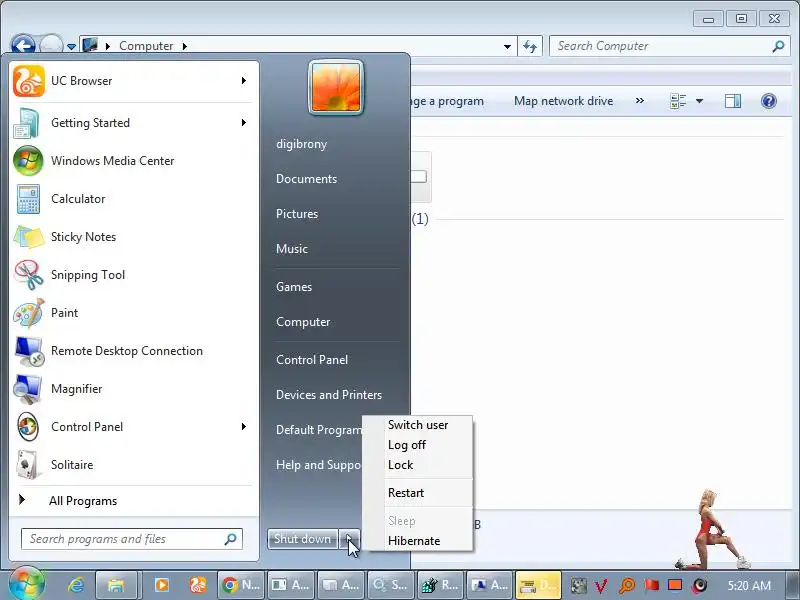Expand Control Panel submenu arrow
Screen dimensions: 800x600
point(244,427)
